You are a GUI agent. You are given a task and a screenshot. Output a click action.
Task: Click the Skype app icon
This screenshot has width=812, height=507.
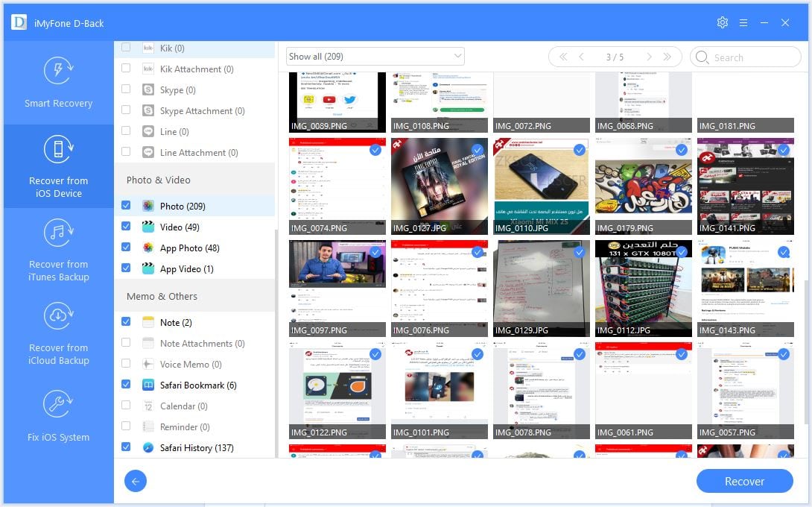148,89
